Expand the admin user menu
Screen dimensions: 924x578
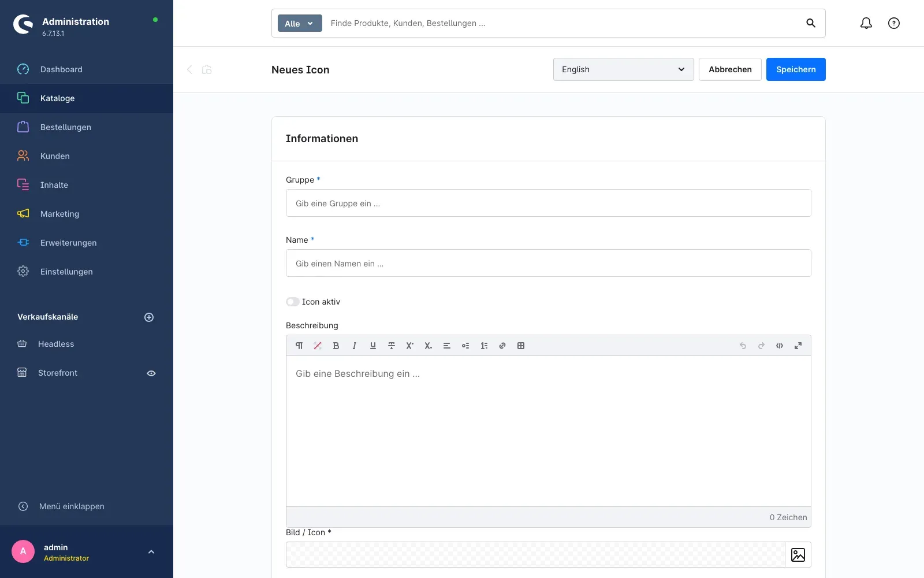151,552
